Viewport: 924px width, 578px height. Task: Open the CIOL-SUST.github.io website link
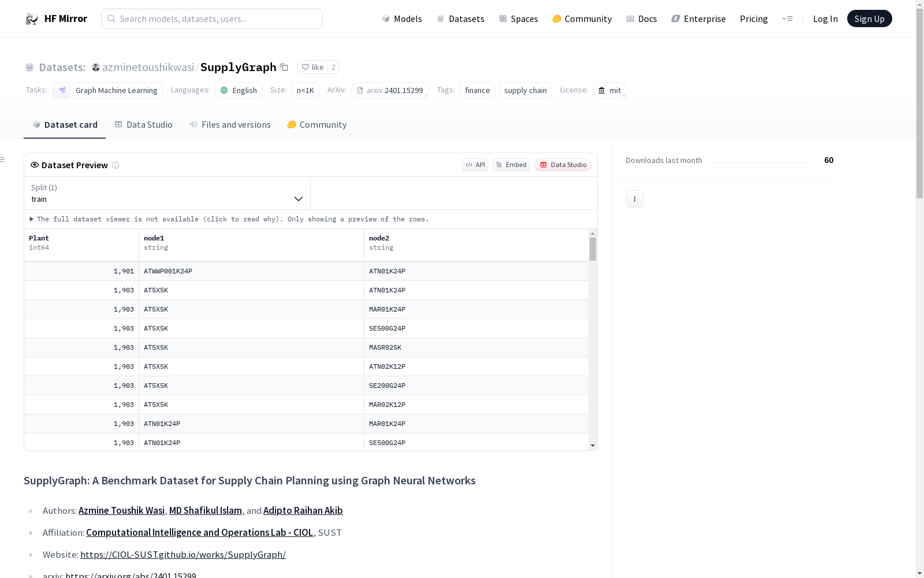(183, 554)
